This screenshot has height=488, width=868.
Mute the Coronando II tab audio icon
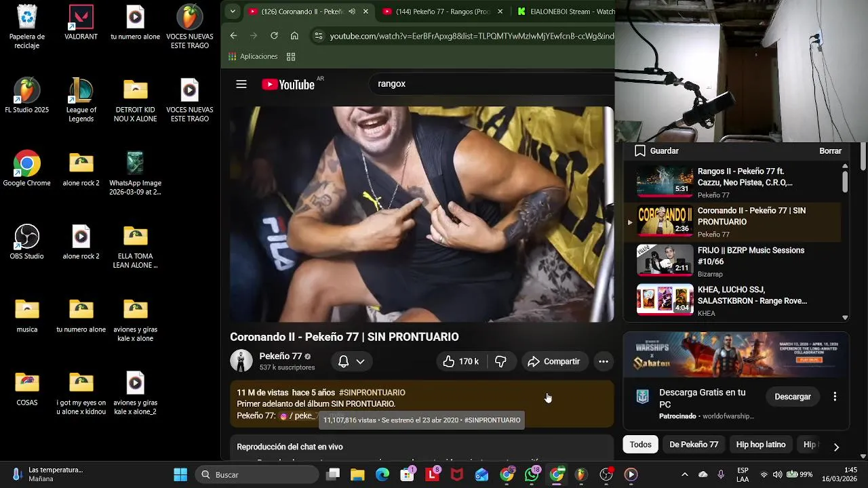coord(351,12)
